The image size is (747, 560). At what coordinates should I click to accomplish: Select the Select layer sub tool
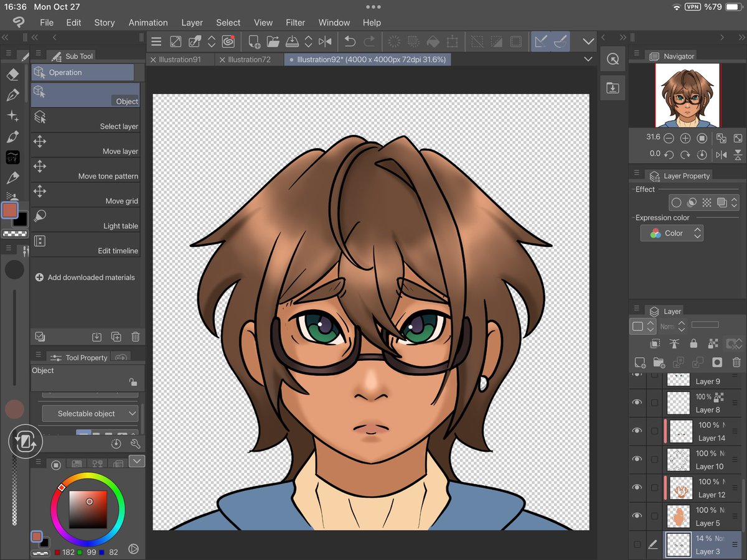click(85, 120)
